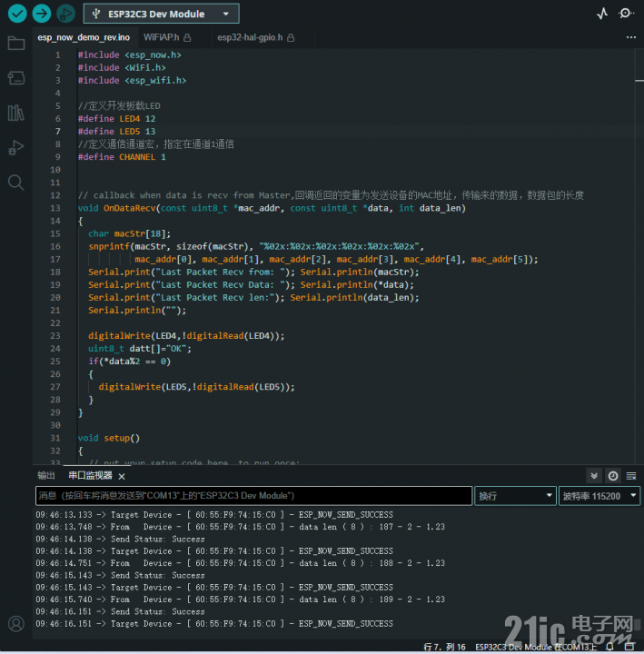The height and width of the screenshot is (654, 644).
Task: Select the 串口监视器 serial monitor tab
Action: 90,475
